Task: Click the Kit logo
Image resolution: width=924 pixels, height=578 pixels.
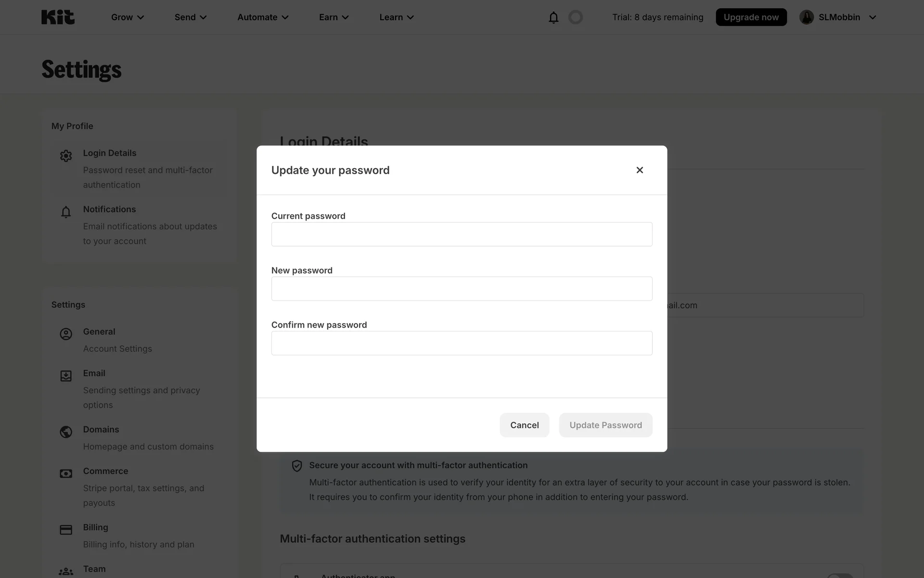Action: click(58, 17)
